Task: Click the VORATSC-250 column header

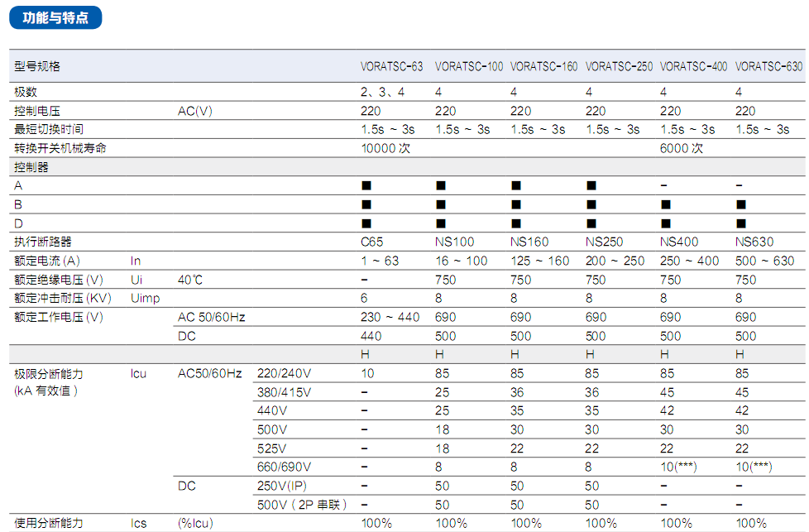Action: point(619,66)
